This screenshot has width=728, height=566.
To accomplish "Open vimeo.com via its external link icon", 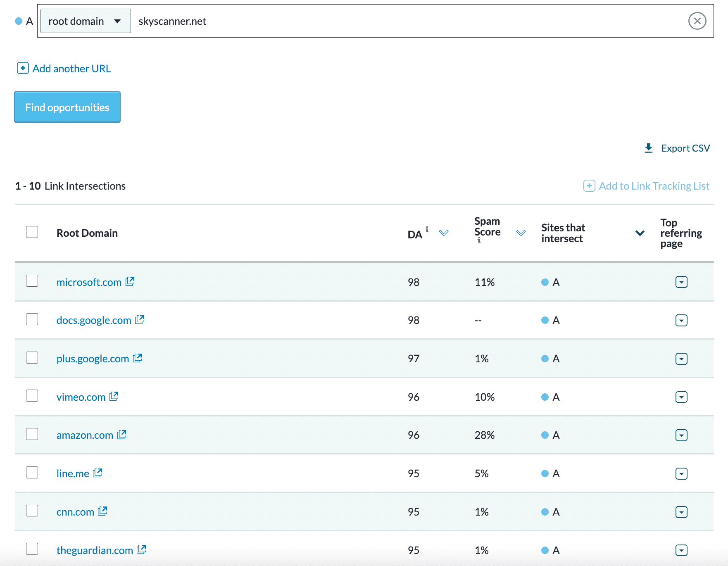I will [113, 396].
